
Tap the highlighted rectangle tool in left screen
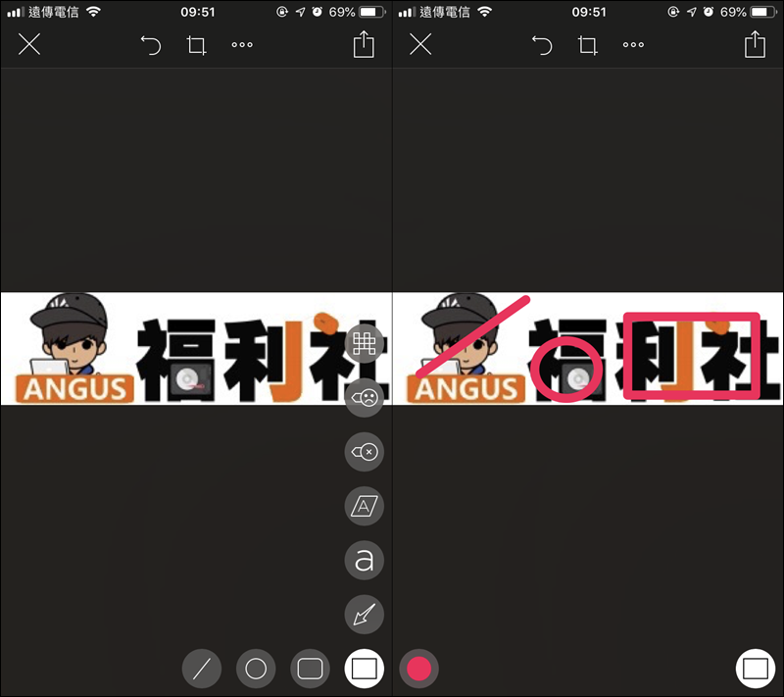(x=365, y=670)
